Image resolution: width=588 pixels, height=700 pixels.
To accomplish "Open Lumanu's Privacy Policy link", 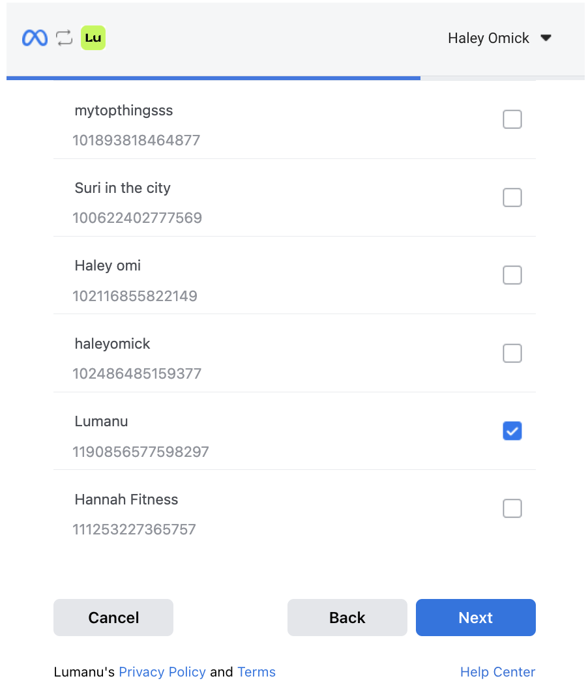I will click(162, 672).
